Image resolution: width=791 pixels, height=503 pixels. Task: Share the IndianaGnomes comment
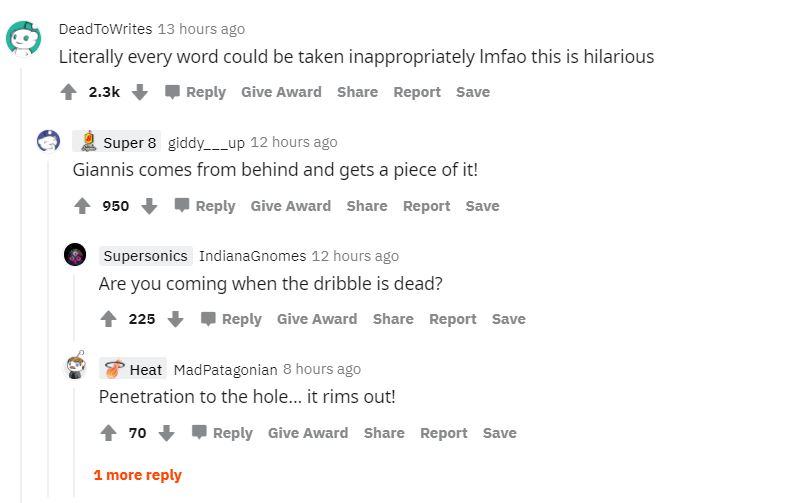(x=393, y=319)
